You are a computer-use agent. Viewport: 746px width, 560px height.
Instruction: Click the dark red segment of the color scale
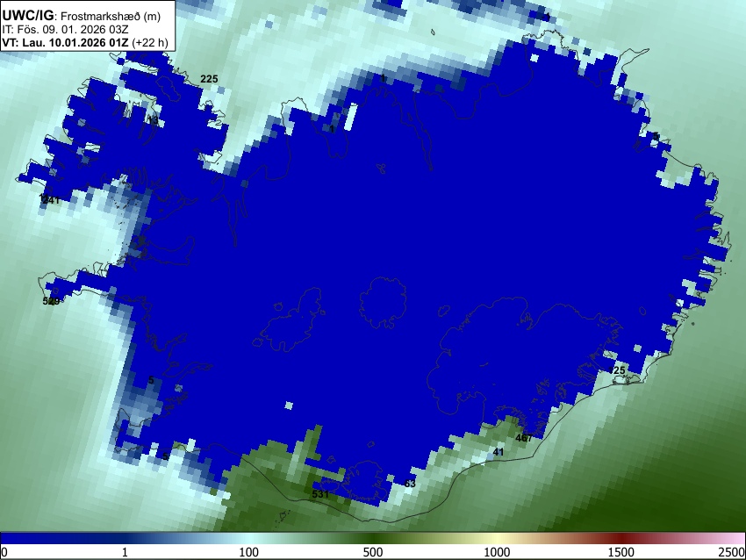coord(620,539)
